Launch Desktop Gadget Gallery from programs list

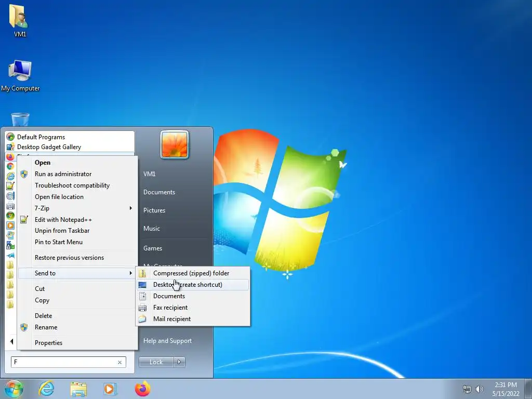coord(70,147)
